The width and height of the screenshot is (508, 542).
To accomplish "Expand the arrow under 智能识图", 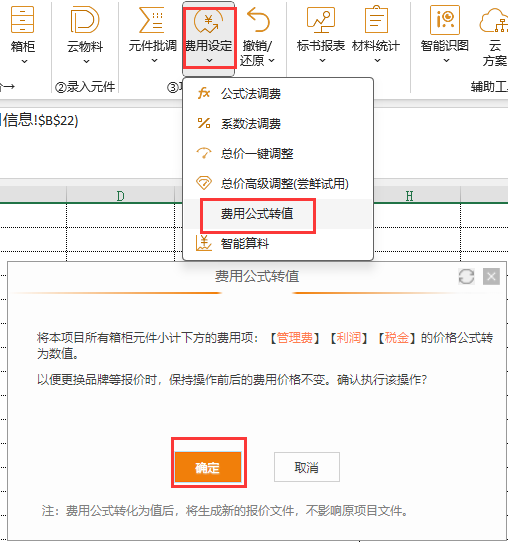I will (x=446, y=60).
